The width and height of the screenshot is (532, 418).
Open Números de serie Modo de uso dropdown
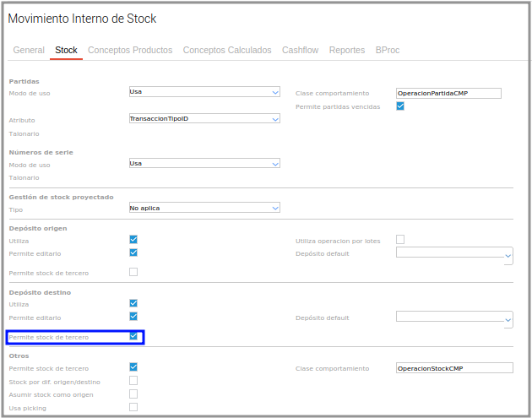pyautogui.click(x=204, y=164)
